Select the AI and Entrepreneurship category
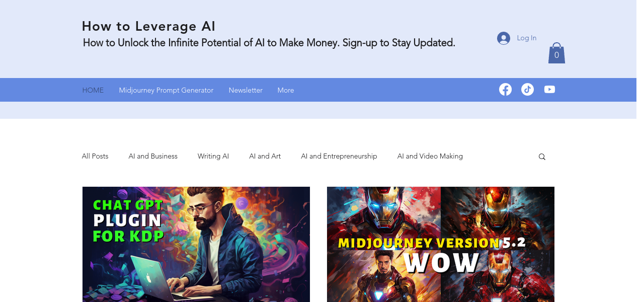 [x=339, y=157]
